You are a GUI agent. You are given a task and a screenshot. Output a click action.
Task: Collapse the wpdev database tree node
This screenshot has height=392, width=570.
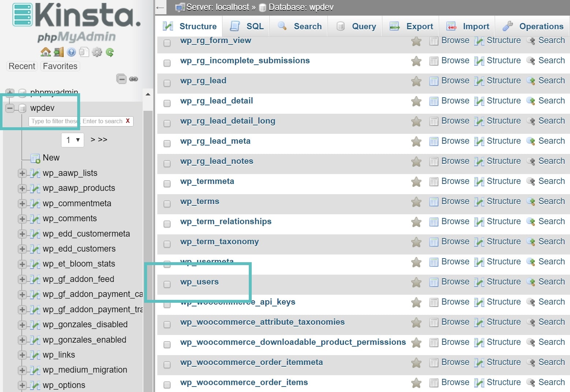tap(10, 108)
